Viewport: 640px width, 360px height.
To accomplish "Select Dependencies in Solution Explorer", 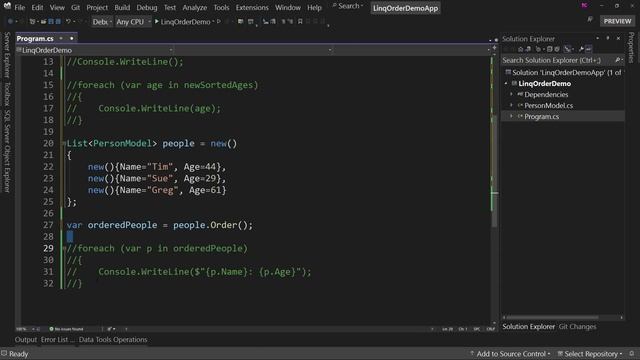I will 546,94.
